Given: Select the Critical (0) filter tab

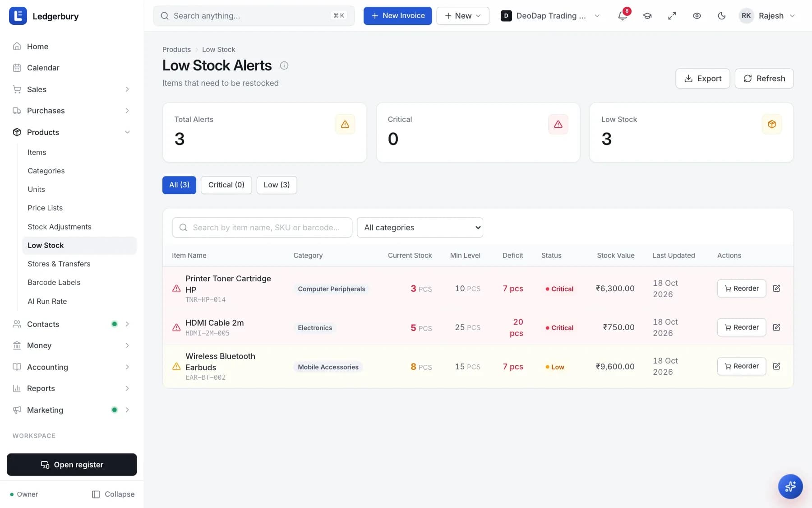Looking at the screenshot, I should [x=226, y=185].
